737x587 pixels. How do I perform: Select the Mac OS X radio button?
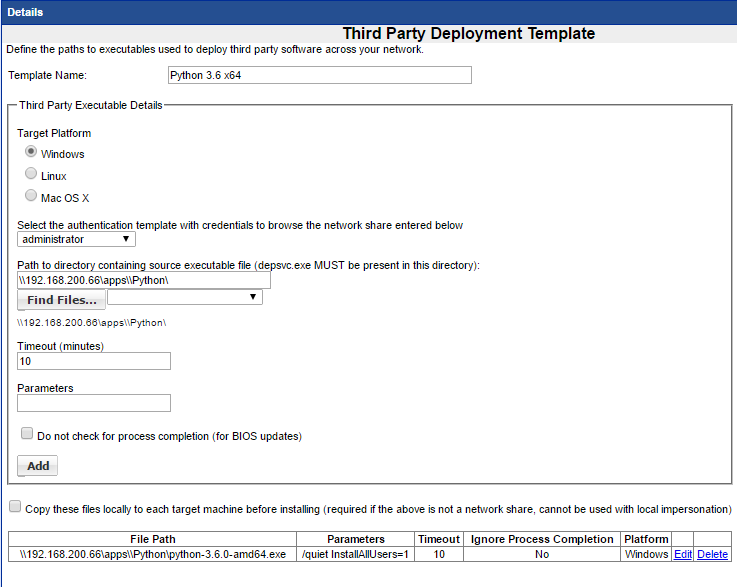click(31, 196)
